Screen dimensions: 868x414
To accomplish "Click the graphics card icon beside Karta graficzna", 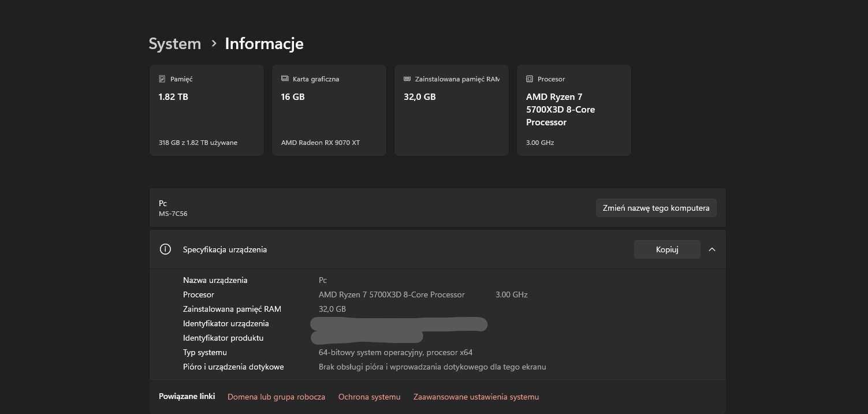I will [285, 79].
